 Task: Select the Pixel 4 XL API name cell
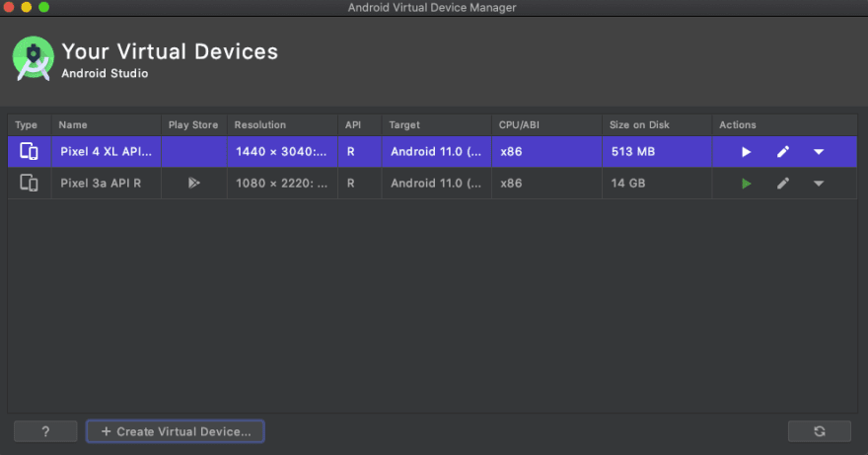(x=106, y=151)
